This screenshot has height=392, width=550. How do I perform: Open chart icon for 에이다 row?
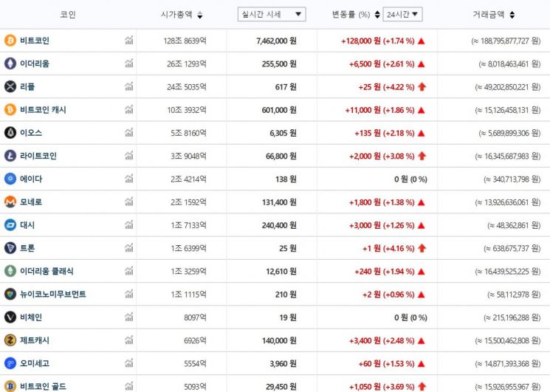point(129,179)
